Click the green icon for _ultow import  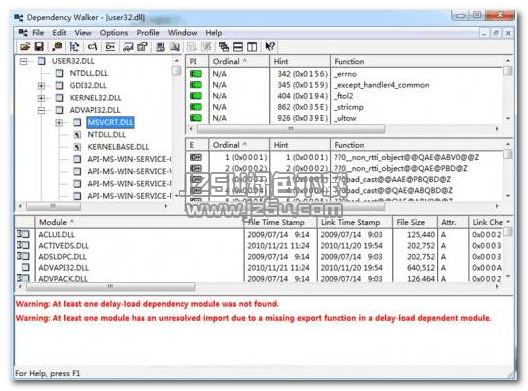(196, 118)
